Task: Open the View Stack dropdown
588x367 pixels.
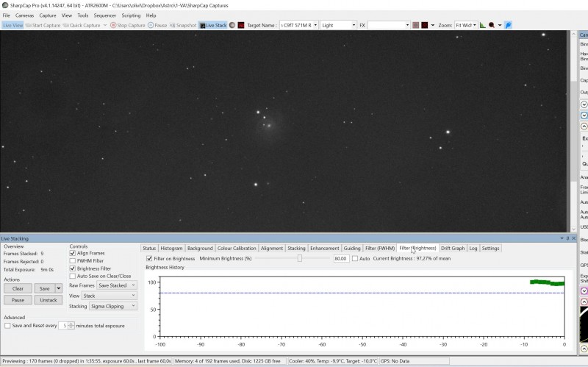Action: [x=109, y=296]
